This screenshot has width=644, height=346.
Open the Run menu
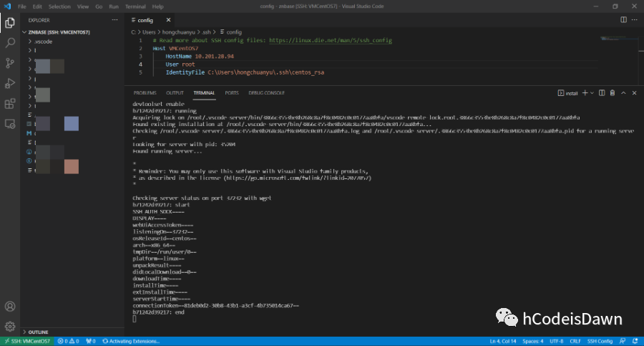(x=114, y=6)
